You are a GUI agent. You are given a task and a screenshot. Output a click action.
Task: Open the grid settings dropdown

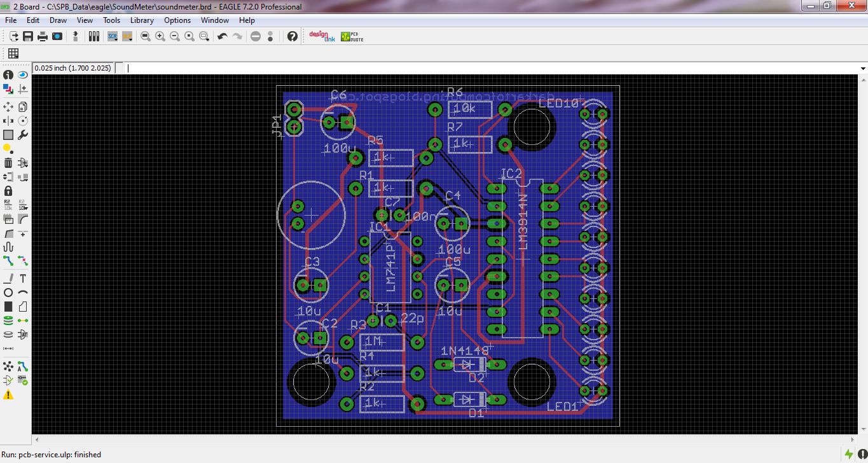13,53
